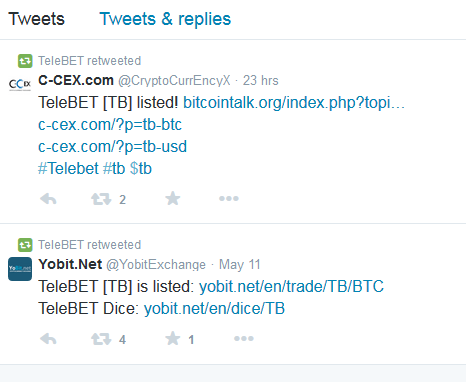Switch to the Tweets tab
This screenshot has height=382, width=466.
click(x=36, y=19)
